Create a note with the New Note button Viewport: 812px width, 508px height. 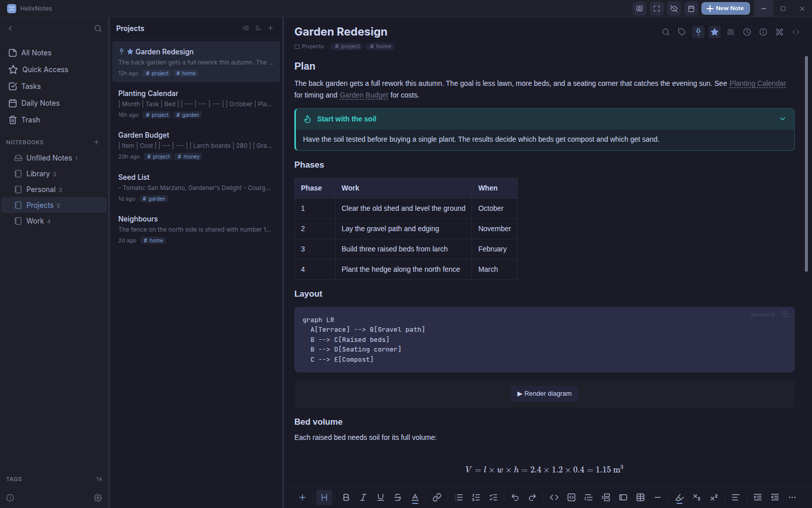tap(725, 9)
